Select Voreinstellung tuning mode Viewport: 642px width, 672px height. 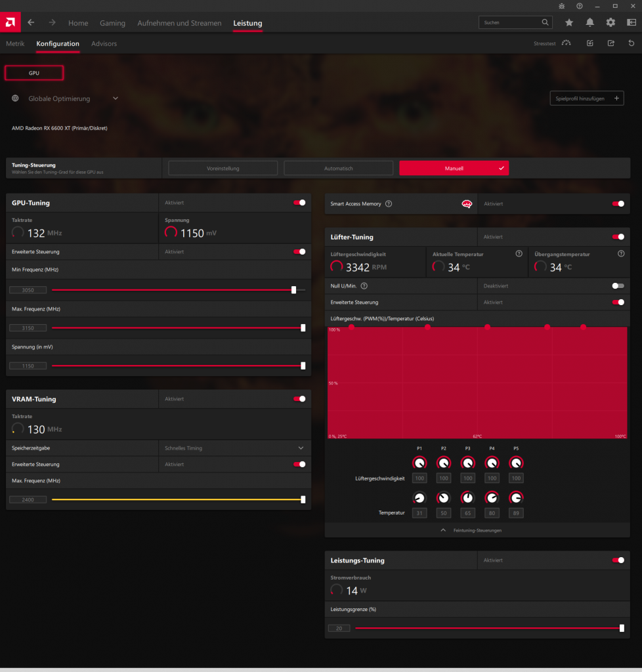[x=223, y=168]
